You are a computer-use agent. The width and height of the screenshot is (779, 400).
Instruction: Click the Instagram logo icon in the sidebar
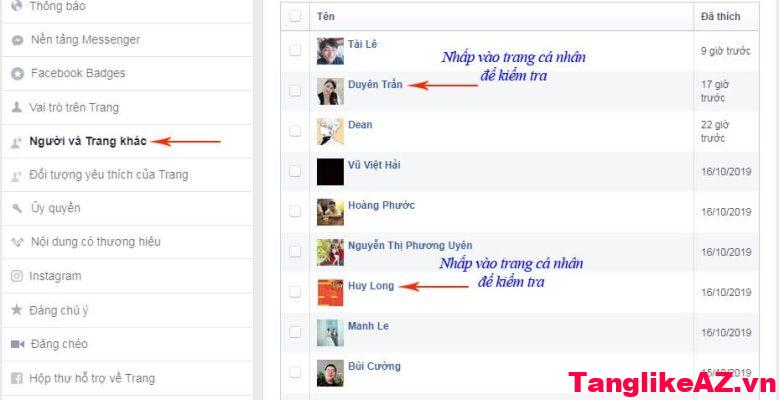(17, 276)
